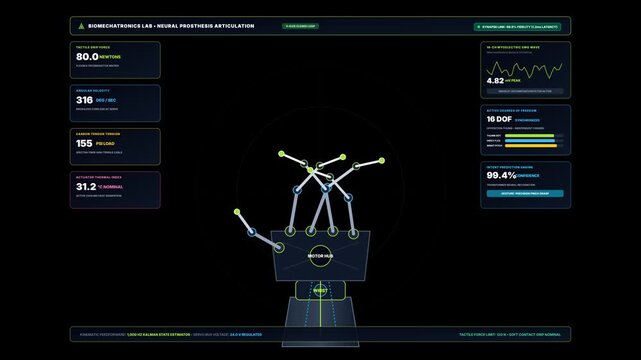Click the thumb blue middle joint node

point(252,232)
